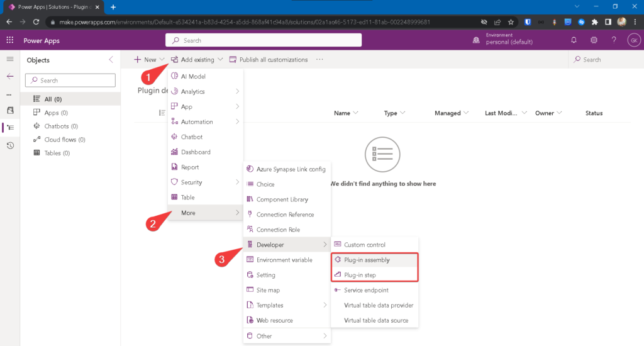Sort by the Name column header

point(345,113)
